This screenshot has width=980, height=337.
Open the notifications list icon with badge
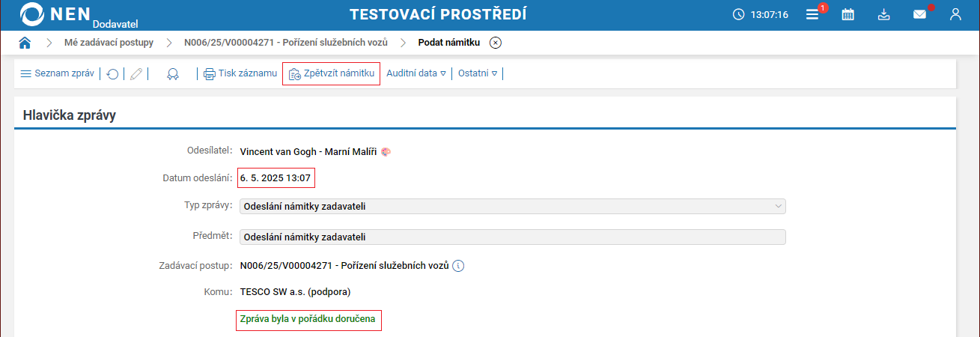pyautogui.click(x=812, y=13)
